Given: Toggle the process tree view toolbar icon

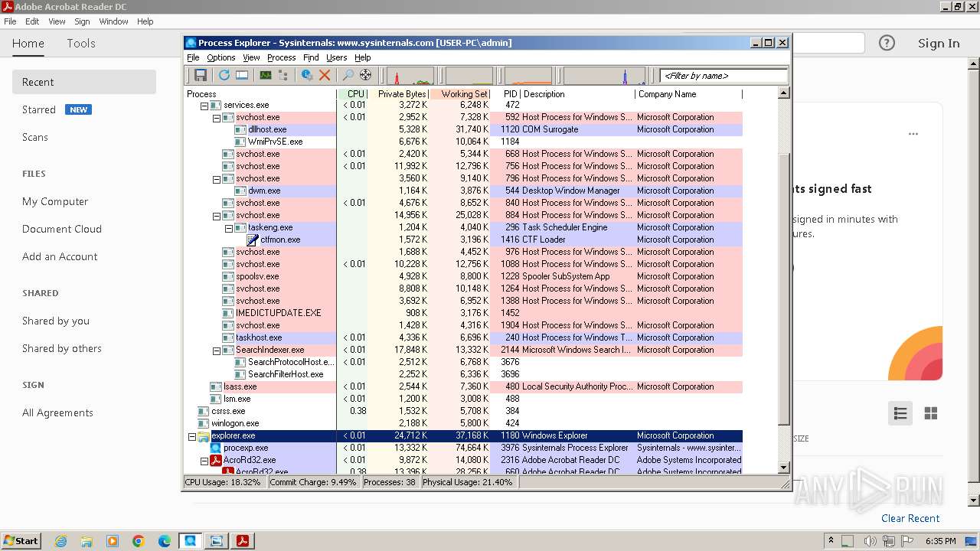Looking at the screenshot, I should click(283, 75).
